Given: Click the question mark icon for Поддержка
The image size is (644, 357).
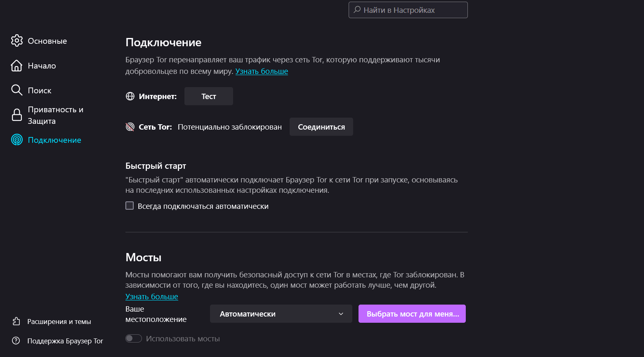Looking at the screenshot, I should point(16,341).
